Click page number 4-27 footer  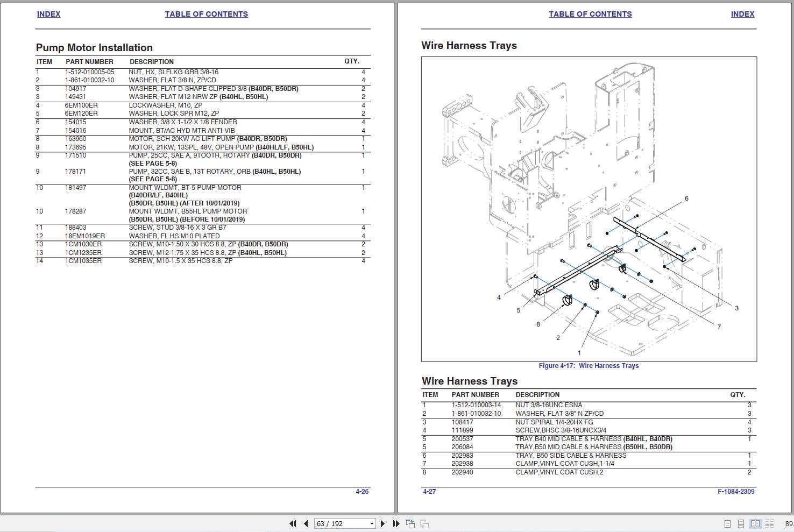pyautogui.click(x=429, y=491)
